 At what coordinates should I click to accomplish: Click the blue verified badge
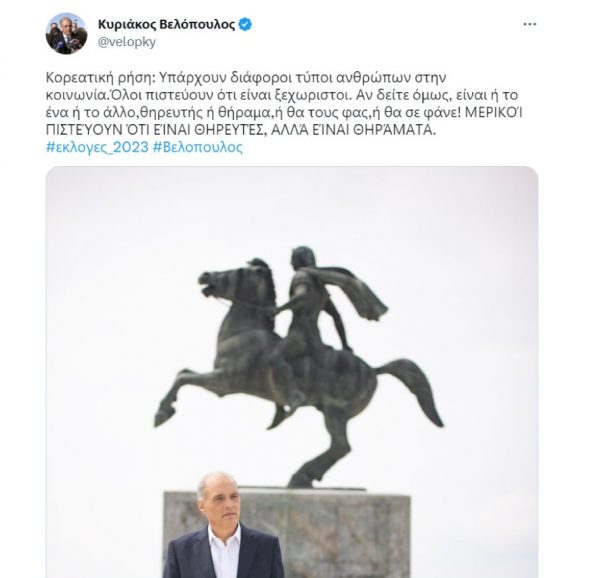click(x=244, y=24)
